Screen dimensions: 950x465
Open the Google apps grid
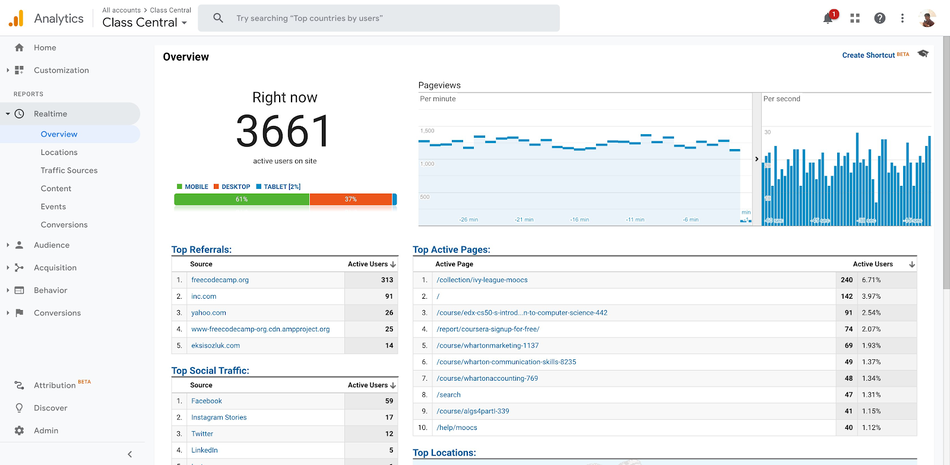(855, 18)
